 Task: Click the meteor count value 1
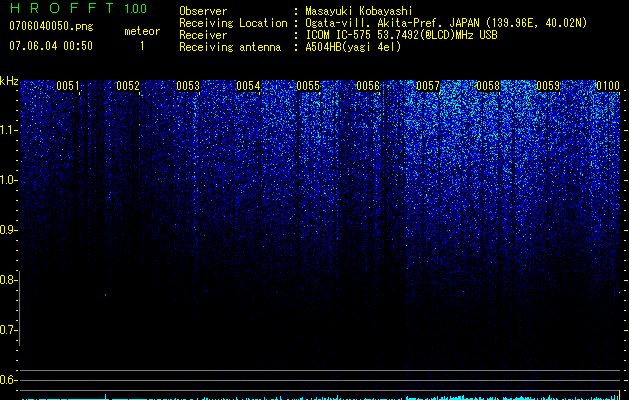point(142,46)
